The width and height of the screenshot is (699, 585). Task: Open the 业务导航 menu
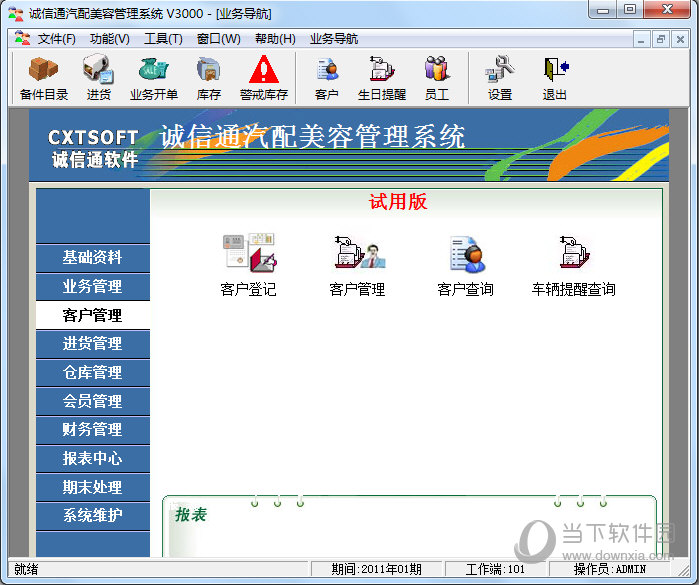pos(334,39)
